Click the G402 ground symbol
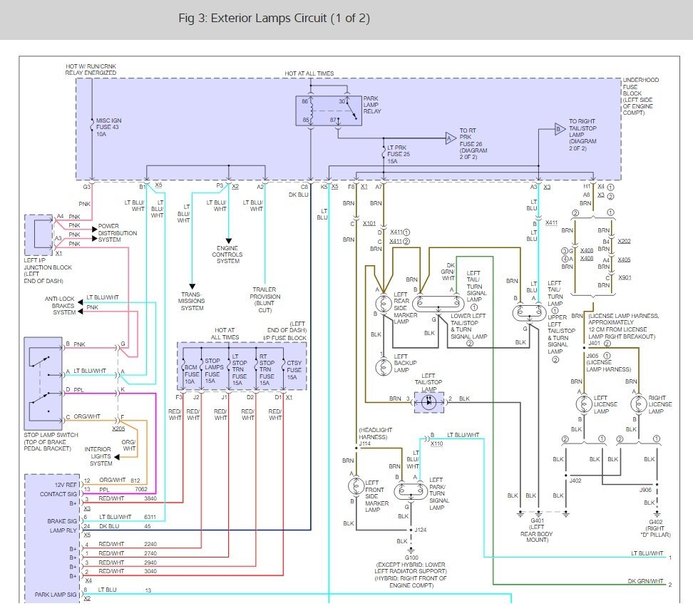 point(657,514)
